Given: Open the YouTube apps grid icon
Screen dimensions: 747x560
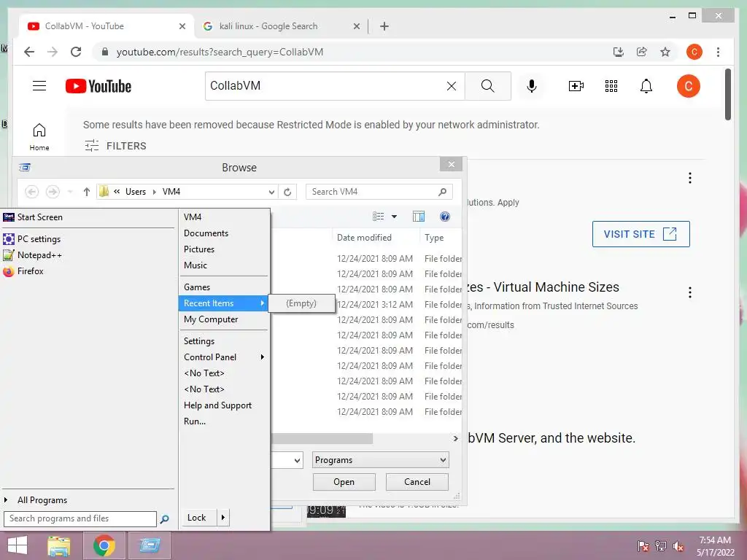Looking at the screenshot, I should point(611,86).
